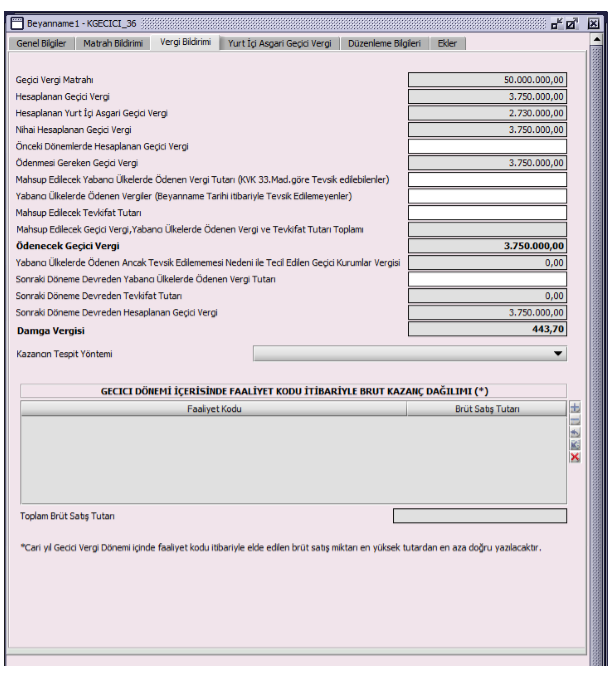Click the red X delete icon
Image resolution: width=612 pixels, height=674 pixels.
pyautogui.click(x=575, y=457)
